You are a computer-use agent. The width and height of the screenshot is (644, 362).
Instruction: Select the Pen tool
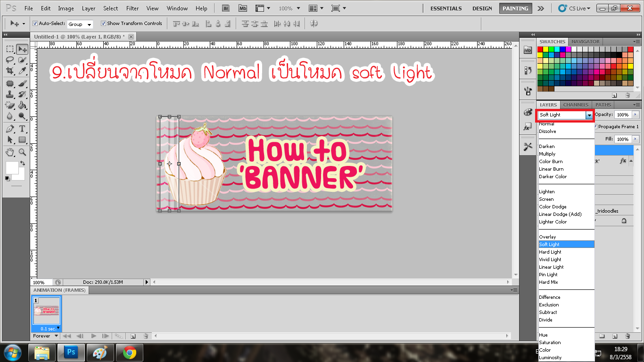[9, 129]
